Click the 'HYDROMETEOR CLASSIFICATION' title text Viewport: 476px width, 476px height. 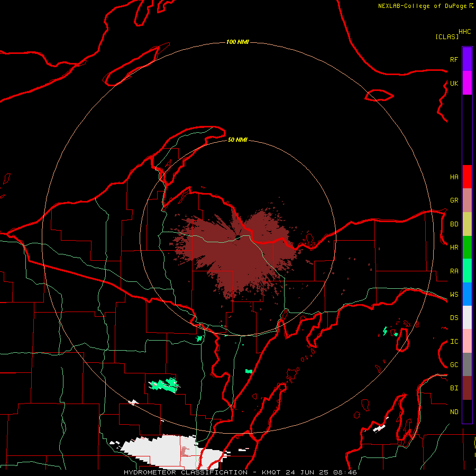click(x=186, y=472)
